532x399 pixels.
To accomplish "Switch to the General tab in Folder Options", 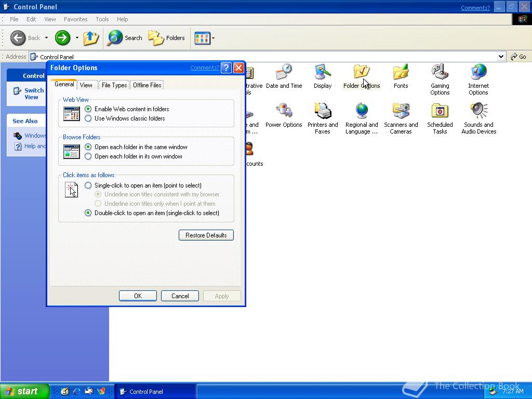I will [x=64, y=84].
